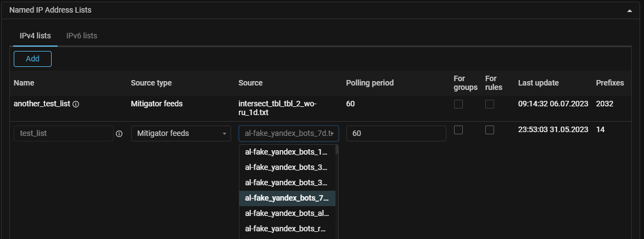Collapse the Named IP Address Lists panel
Screen dimensions: 644x239
point(629,10)
